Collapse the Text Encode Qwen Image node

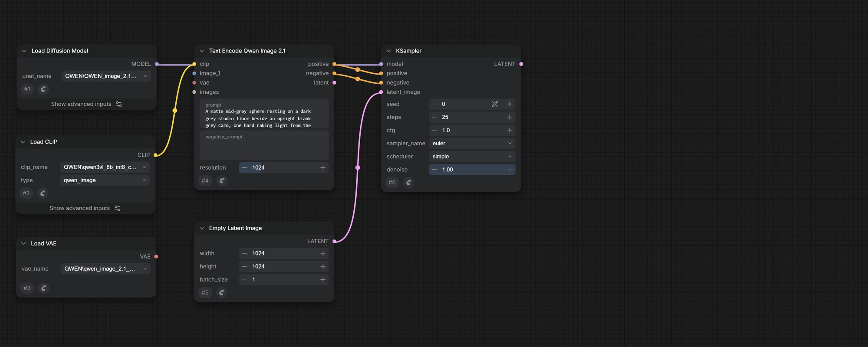coord(202,51)
